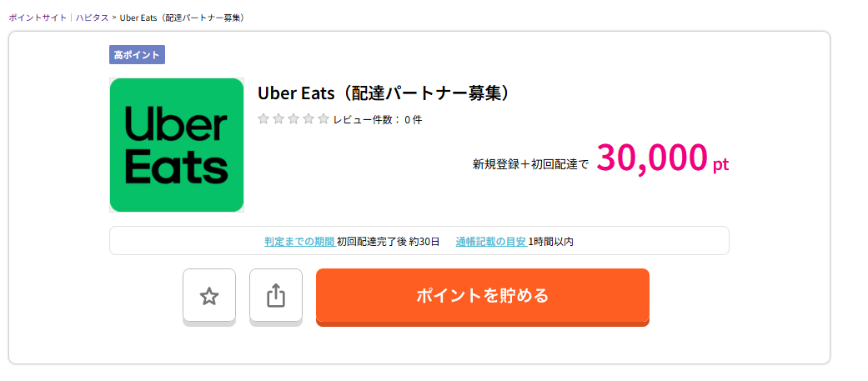Go to ハピタス breadcrumb link
The height and width of the screenshot is (381, 868).
[92, 18]
